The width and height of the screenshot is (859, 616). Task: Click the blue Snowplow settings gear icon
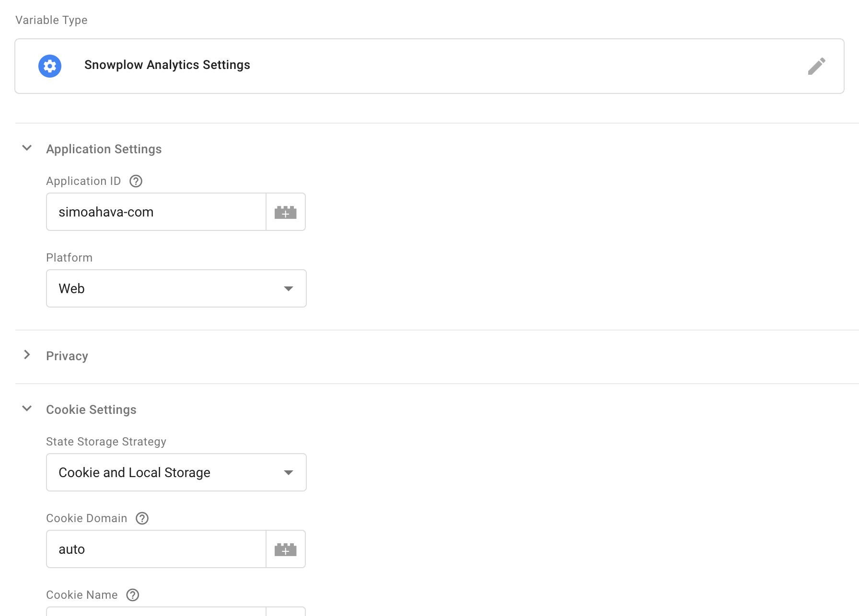click(x=50, y=66)
